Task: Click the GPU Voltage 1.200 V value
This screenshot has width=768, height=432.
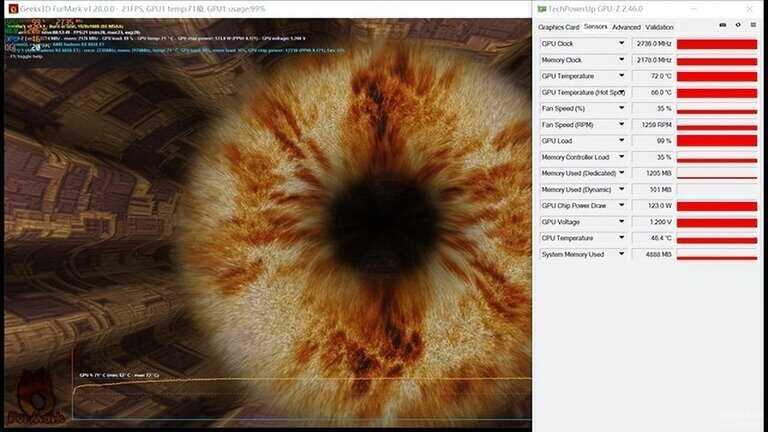Action: coord(653,222)
